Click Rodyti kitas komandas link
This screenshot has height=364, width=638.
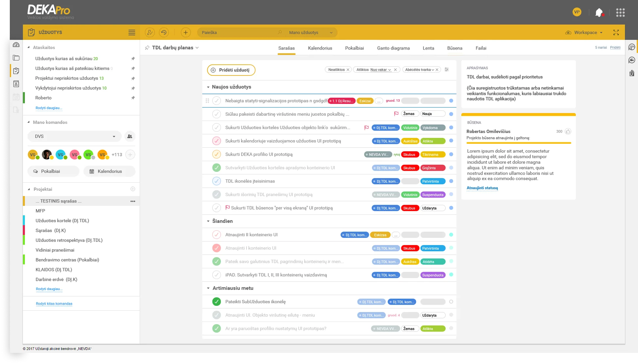point(54,304)
